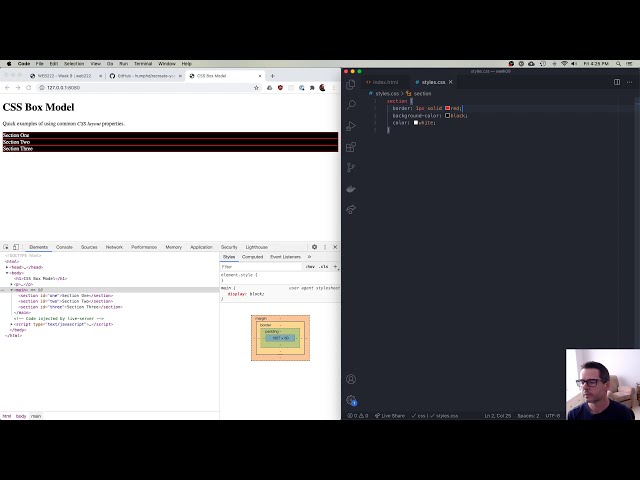
Task: Expand the script element in DOM tree
Action: pyautogui.click(x=11, y=324)
